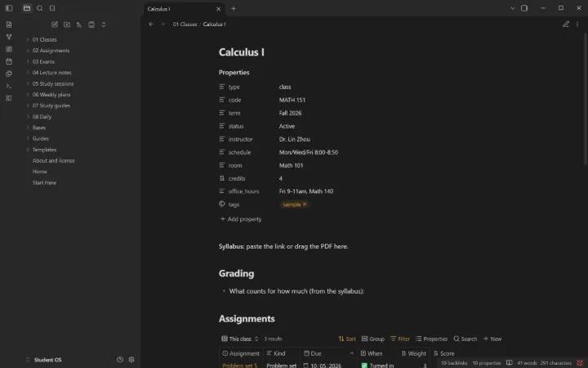Screen dimensions: 588x368
Task: Click the code field MATH 151
Action: click(x=292, y=100)
